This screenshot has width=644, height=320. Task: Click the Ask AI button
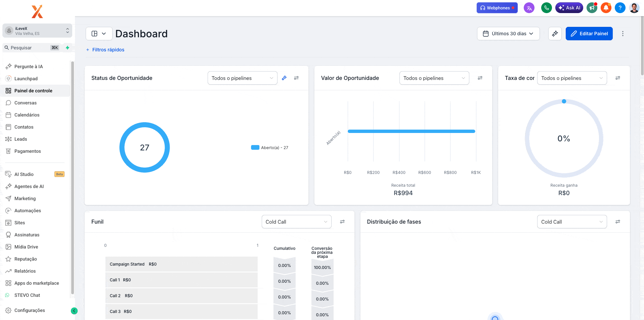[569, 8]
